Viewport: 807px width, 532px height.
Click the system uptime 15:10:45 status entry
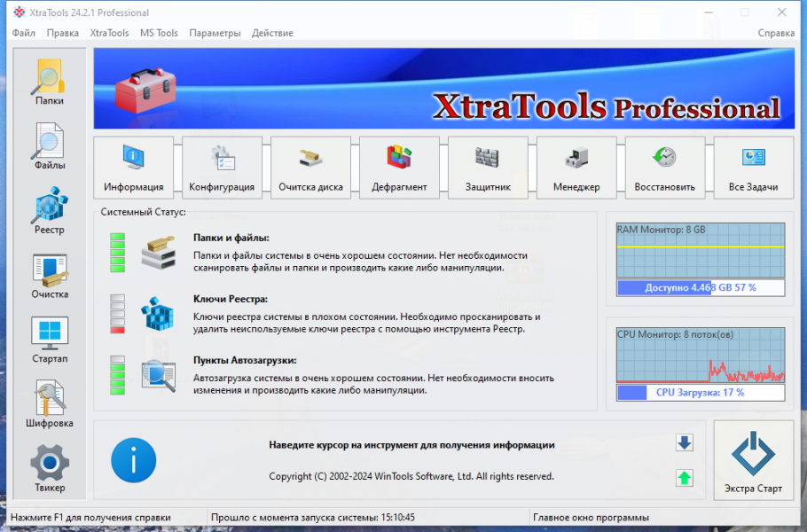pyautogui.click(x=313, y=518)
